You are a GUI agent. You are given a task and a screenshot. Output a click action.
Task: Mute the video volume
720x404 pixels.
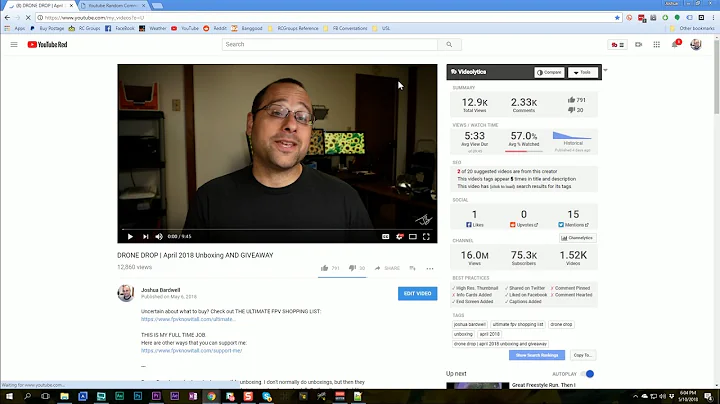tap(159, 236)
